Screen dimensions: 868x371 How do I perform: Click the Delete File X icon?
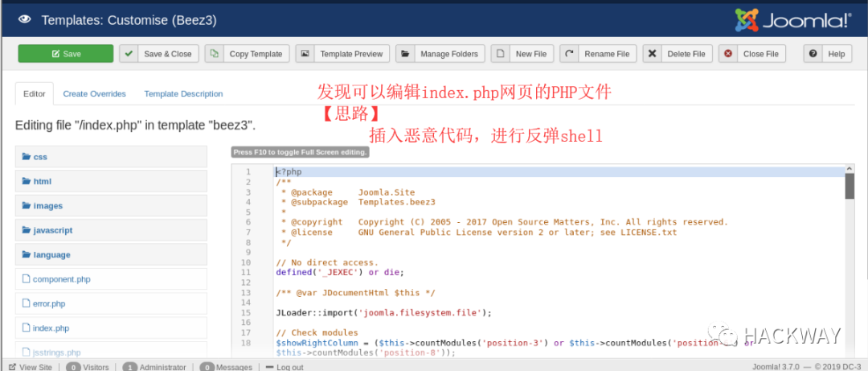coord(652,54)
